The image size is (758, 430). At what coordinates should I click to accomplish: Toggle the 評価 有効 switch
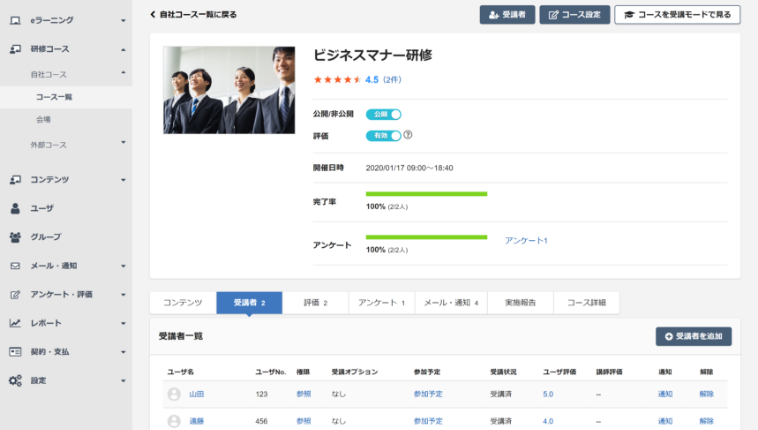click(x=383, y=135)
